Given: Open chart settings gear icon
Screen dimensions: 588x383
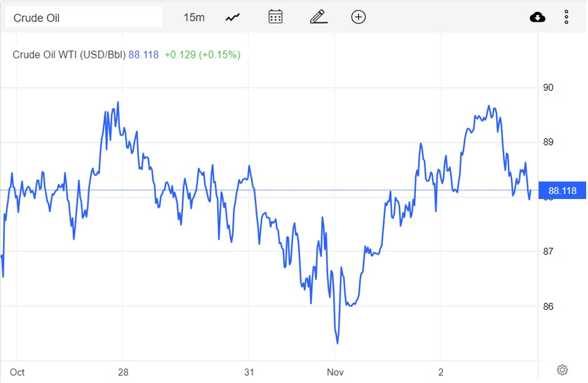Looking at the screenshot, I should [x=562, y=370].
